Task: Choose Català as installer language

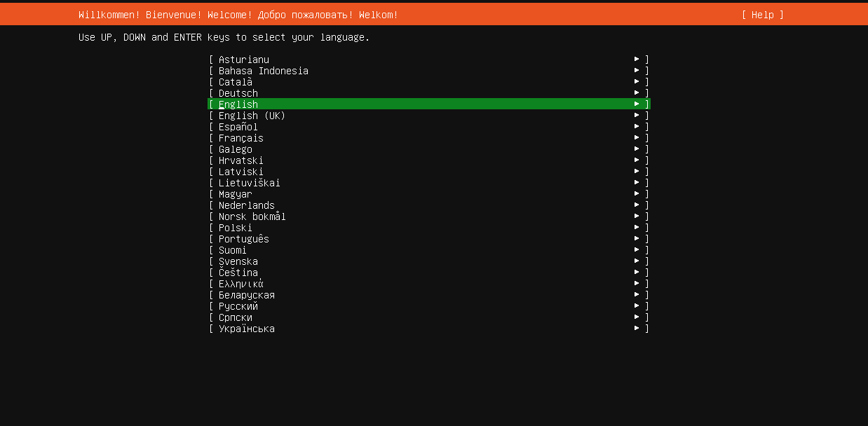Action: point(429,82)
